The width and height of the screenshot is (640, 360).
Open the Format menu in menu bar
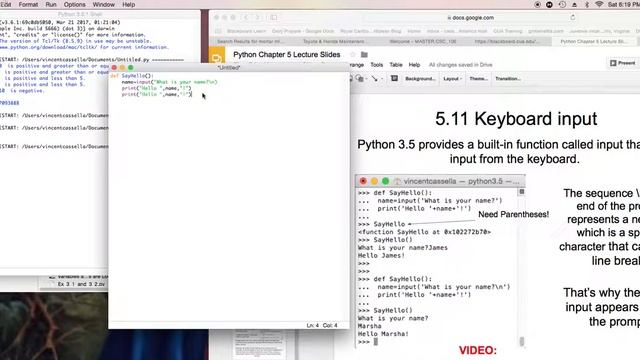28,4
